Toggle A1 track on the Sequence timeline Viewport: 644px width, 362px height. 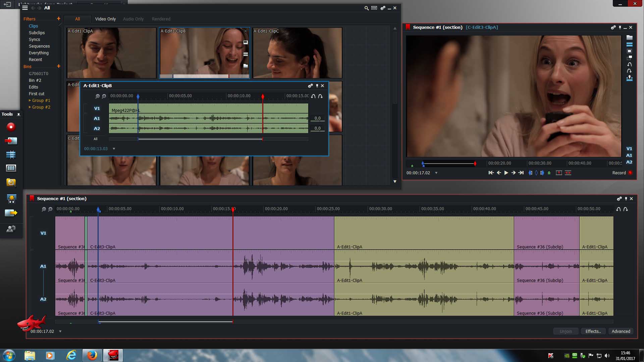point(43,266)
